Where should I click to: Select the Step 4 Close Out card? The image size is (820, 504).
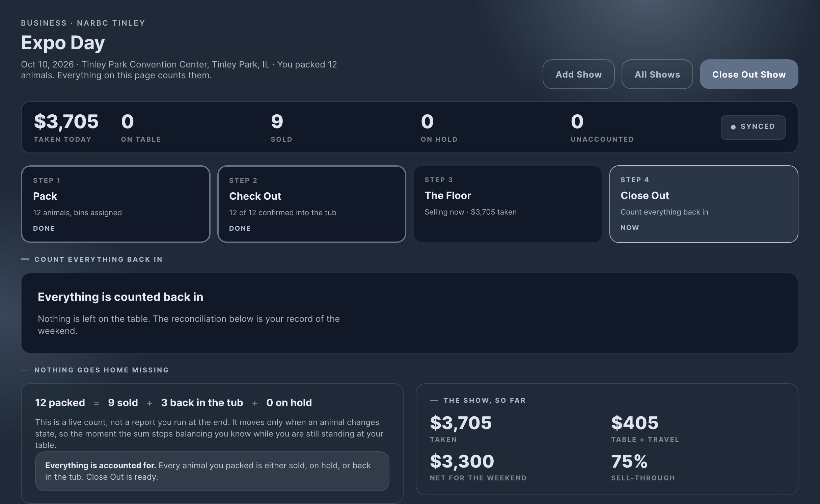tap(704, 204)
